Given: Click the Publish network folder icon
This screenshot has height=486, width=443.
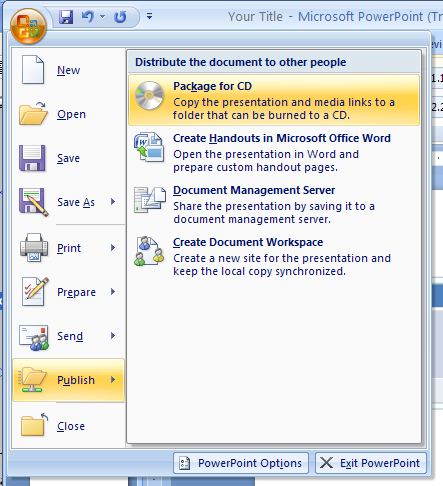Looking at the screenshot, I should 32,380.
